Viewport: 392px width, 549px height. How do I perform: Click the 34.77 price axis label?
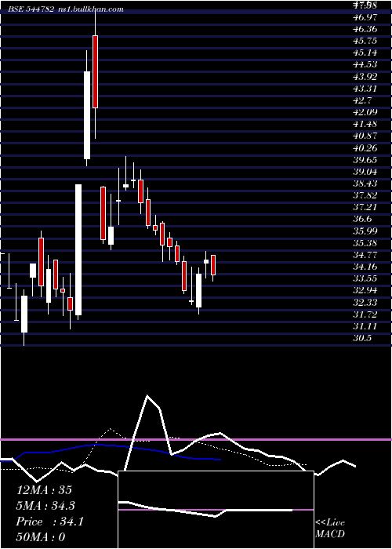[365, 255]
